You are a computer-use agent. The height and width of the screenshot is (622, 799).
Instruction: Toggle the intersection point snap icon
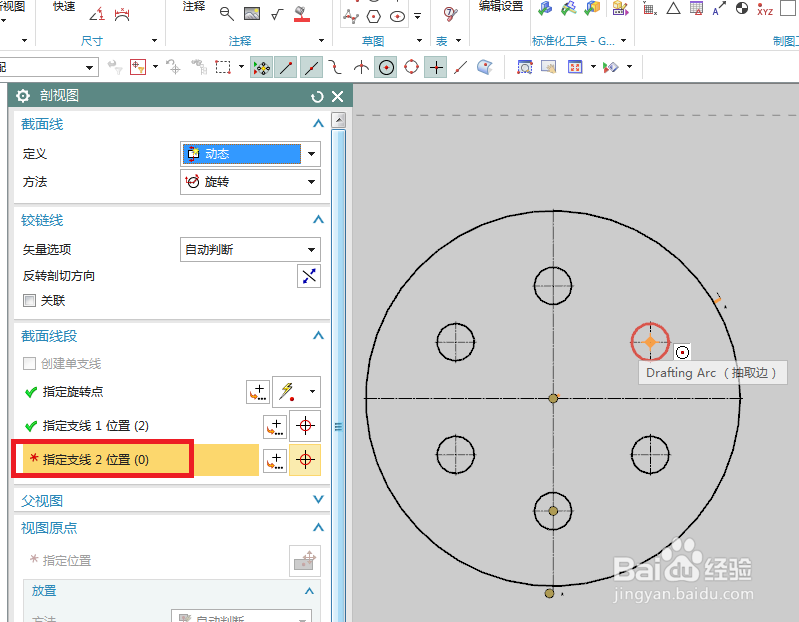click(x=361, y=67)
